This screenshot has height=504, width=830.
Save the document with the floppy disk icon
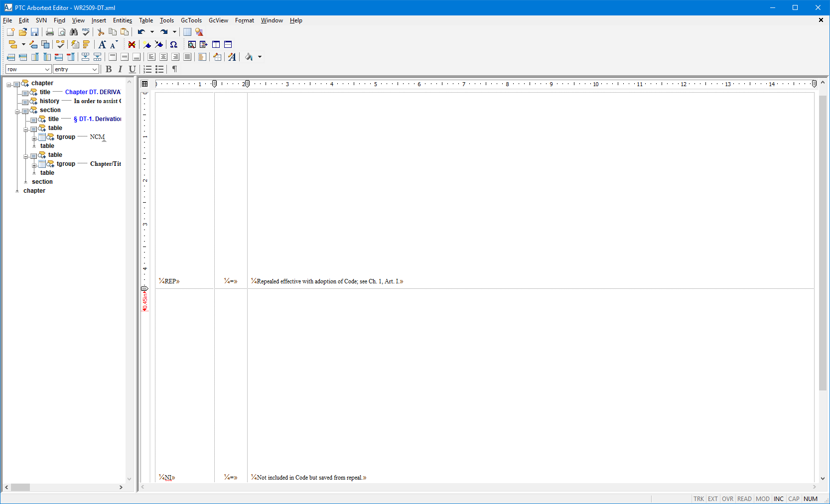(34, 32)
